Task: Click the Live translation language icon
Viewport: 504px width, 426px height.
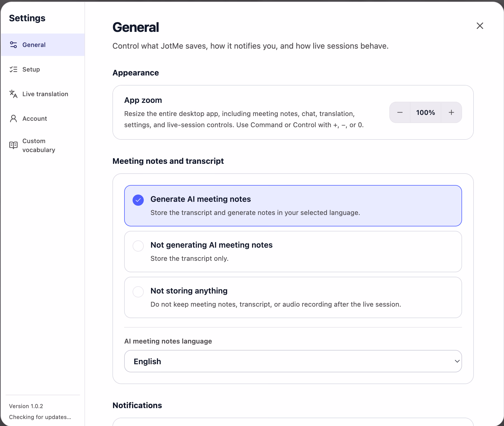Action: [13, 94]
